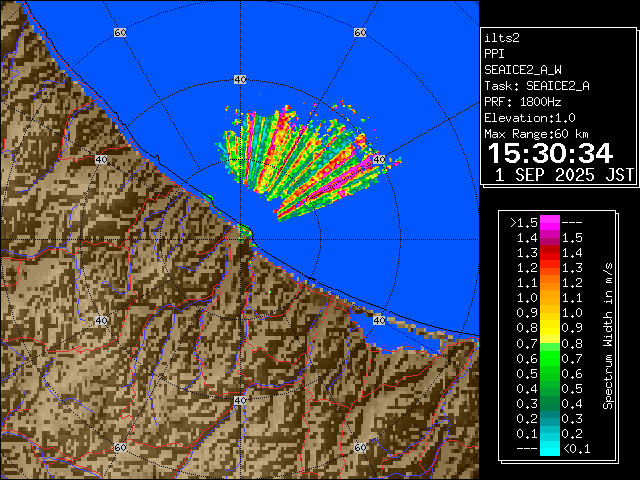640x480 pixels.
Task: Click the date text 1 SEP 2025 JST
Action: click(x=565, y=175)
